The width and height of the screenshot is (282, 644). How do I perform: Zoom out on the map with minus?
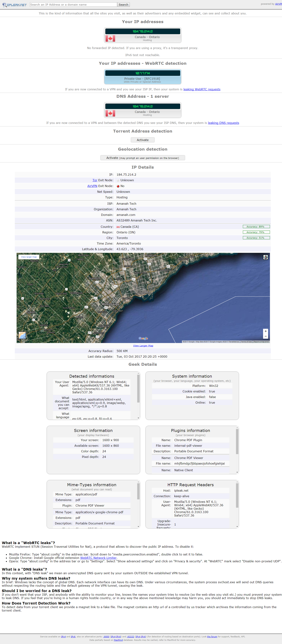(265, 337)
